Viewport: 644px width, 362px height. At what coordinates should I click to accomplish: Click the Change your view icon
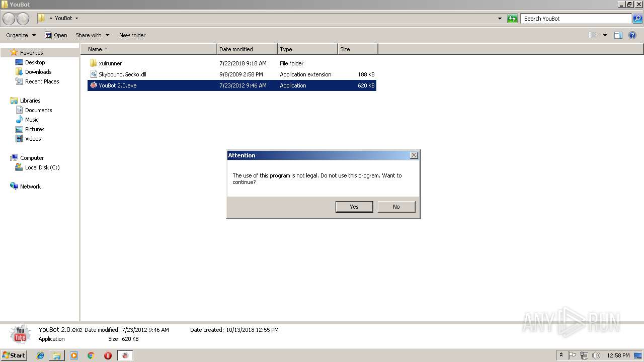point(593,35)
